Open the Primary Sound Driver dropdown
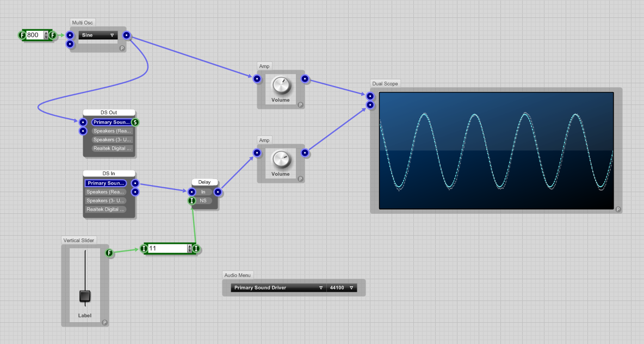Screen dimensions: 644x344 tap(278, 288)
